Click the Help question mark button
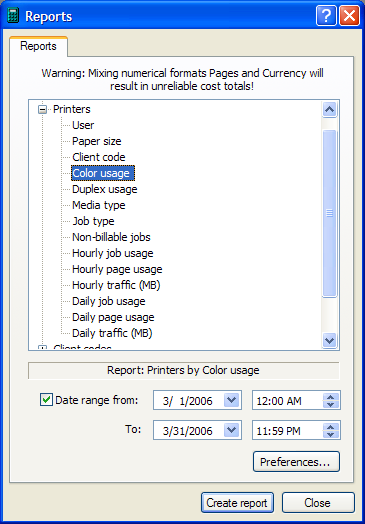 click(x=327, y=16)
